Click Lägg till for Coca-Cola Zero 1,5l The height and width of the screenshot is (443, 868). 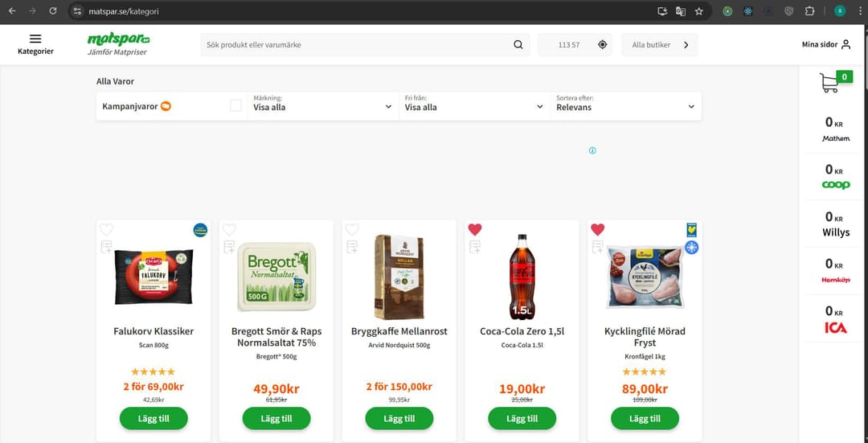point(522,418)
